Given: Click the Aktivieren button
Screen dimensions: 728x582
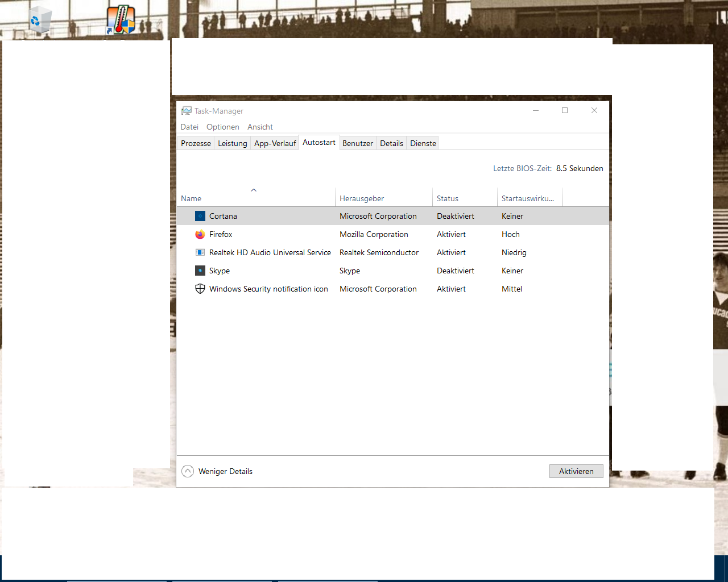Looking at the screenshot, I should tap(576, 471).
